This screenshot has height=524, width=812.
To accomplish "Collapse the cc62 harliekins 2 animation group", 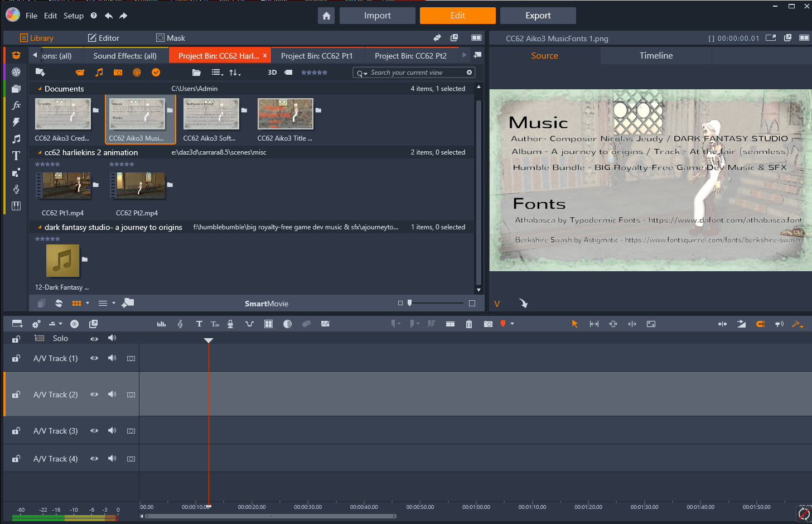I will [40, 152].
